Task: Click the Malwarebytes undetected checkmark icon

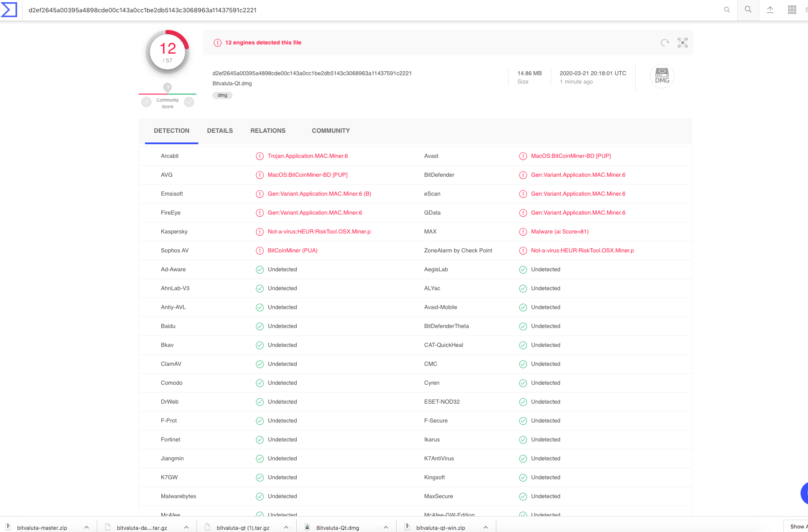Action: [x=260, y=496]
